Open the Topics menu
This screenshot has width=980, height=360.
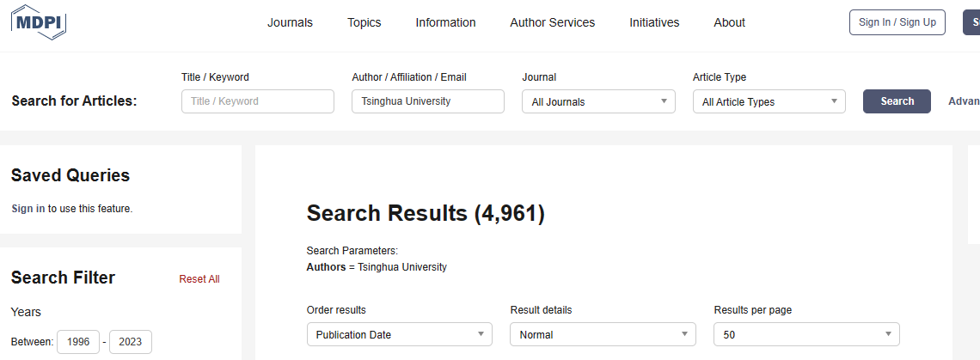pyautogui.click(x=364, y=22)
